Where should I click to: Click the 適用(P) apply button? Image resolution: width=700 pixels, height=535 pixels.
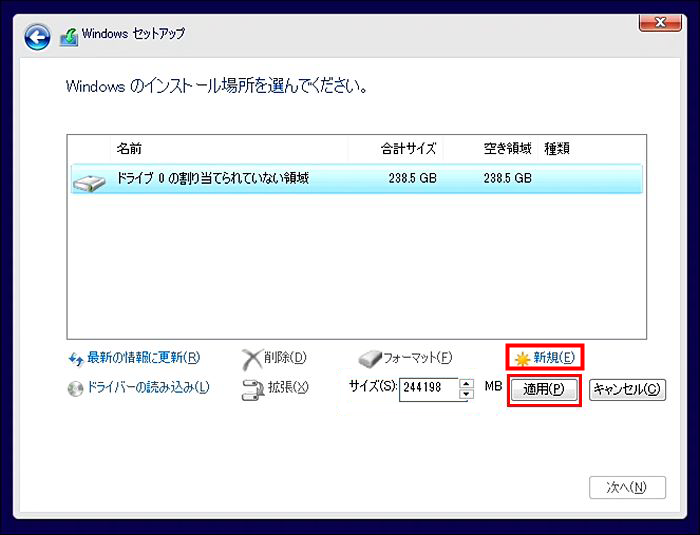pyautogui.click(x=544, y=389)
